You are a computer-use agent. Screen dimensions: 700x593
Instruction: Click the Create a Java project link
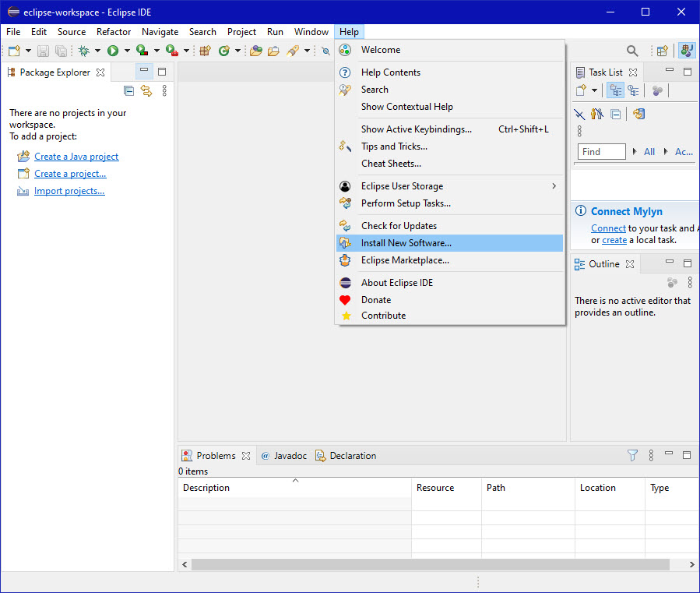pos(76,157)
